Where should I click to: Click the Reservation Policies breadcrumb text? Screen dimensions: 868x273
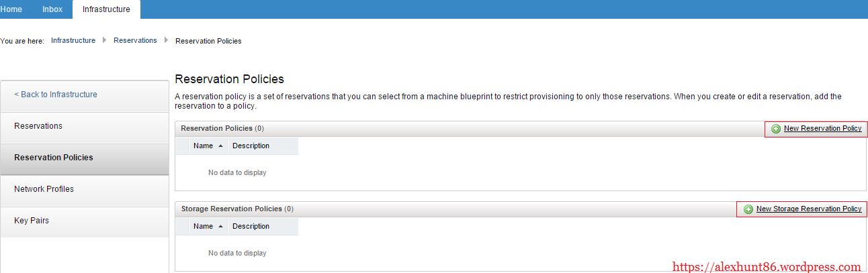click(x=208, y=41)
